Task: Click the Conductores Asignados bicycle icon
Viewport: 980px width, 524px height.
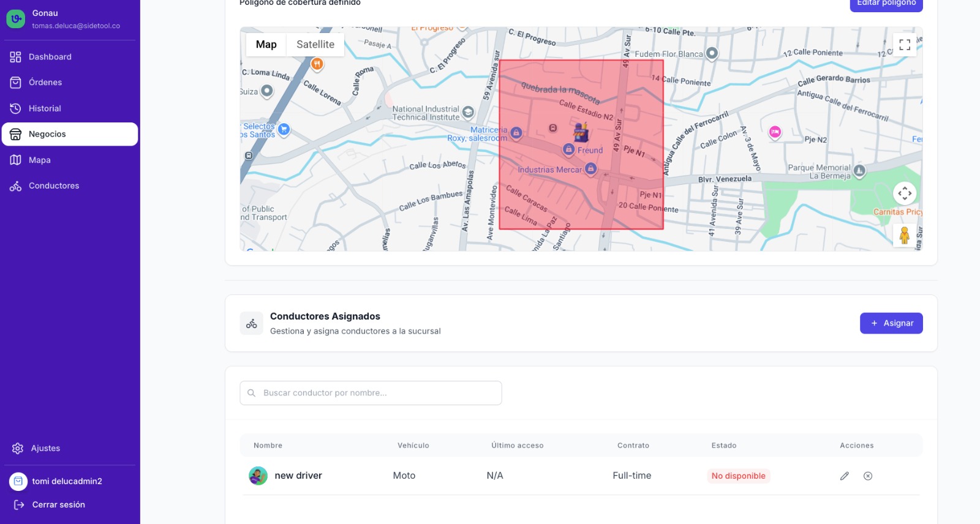Action: 252,323
